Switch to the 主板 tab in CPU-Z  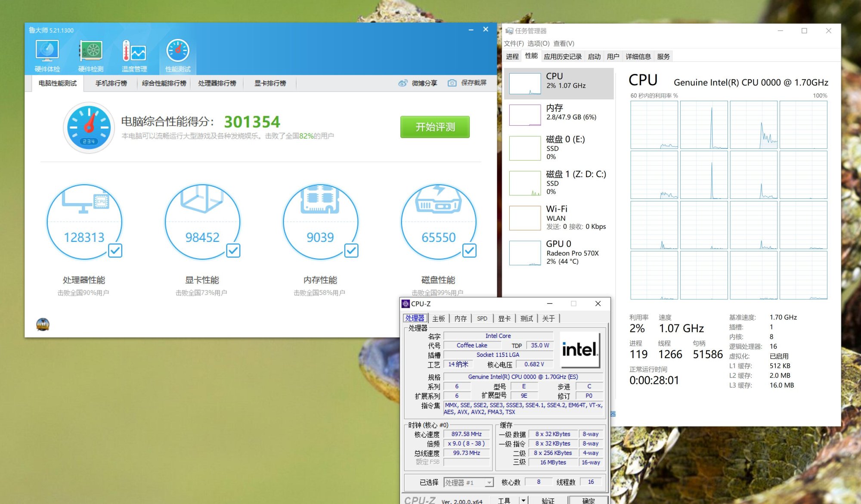[438, 318]
